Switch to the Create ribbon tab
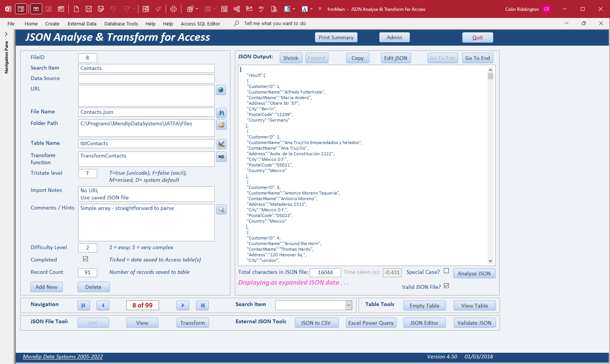 (52, 24)
